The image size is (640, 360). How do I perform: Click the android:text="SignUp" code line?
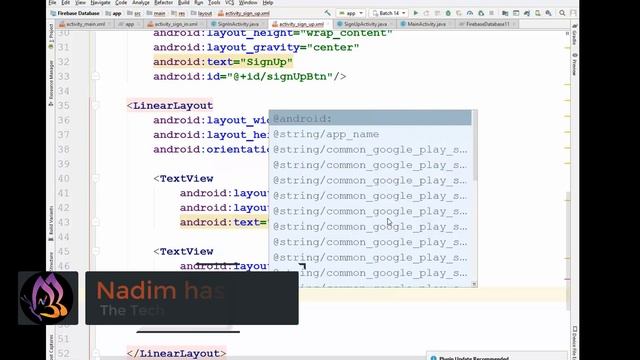pos(223,62)
